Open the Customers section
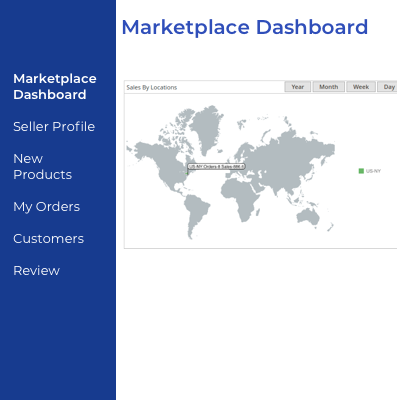 point(48,239)
